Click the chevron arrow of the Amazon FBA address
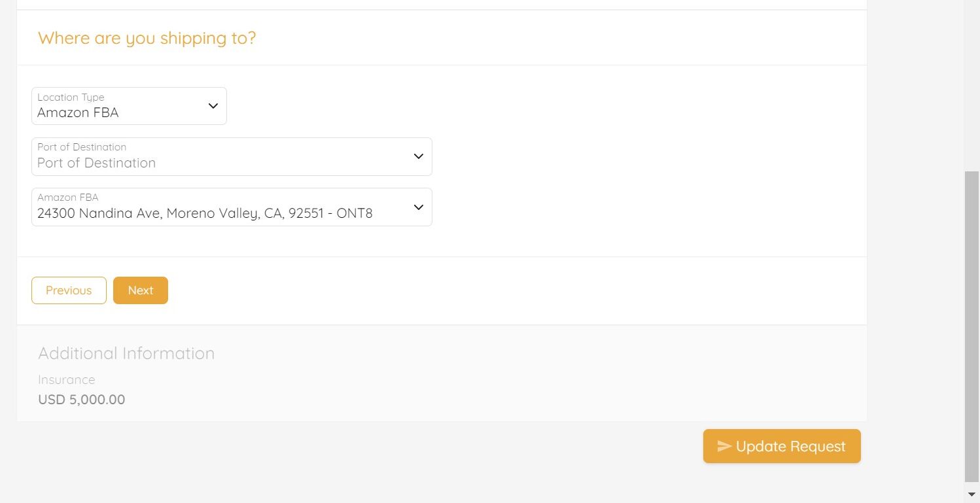 coord(419,207)
